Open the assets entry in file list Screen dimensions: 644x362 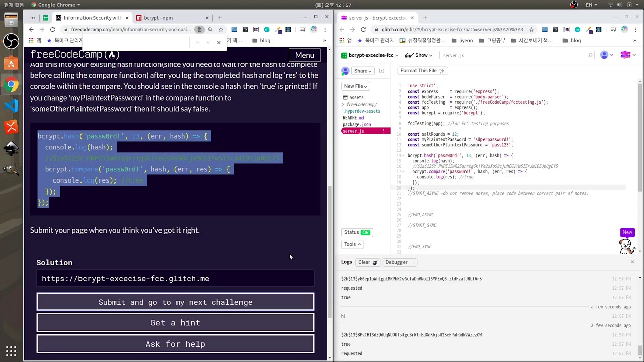coord(353,97)
